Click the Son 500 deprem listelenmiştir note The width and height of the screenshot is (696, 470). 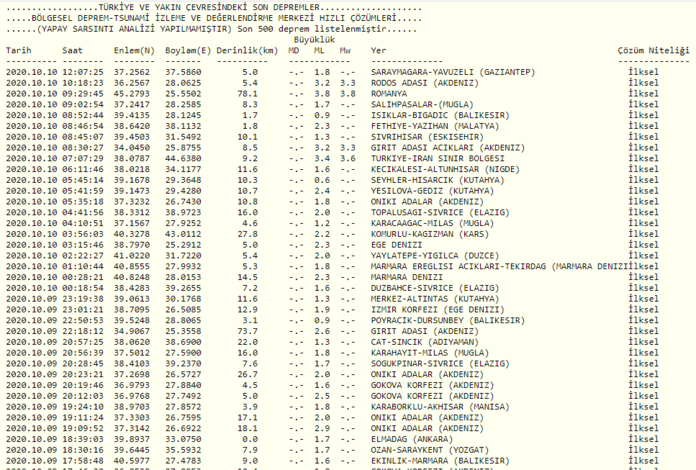tap(312, 29)
